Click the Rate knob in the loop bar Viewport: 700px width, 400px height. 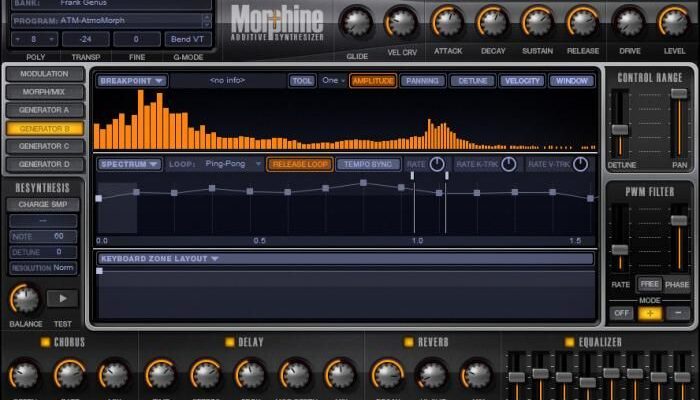(x=437, y=164)
